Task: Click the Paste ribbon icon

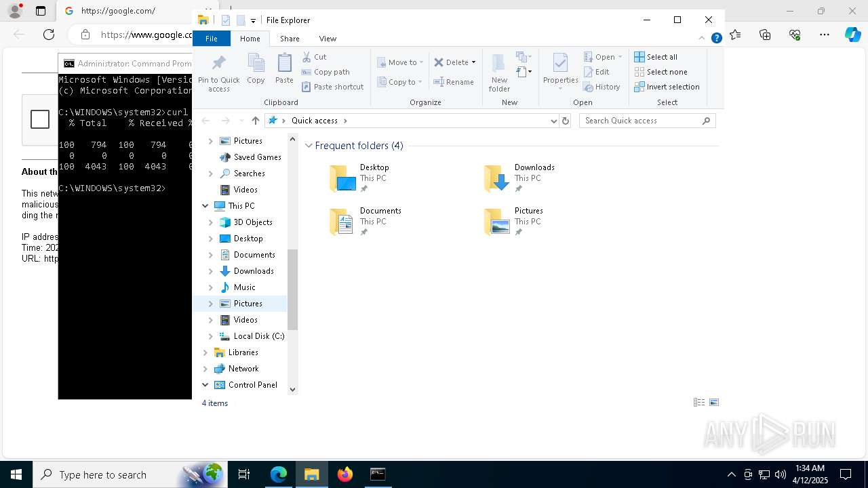Action: 284,69
